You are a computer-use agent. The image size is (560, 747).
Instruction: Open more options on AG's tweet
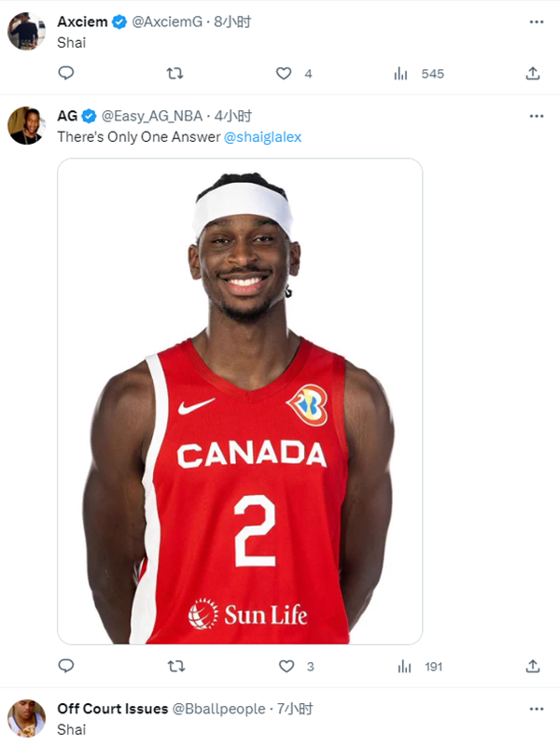tap(536, 116)
